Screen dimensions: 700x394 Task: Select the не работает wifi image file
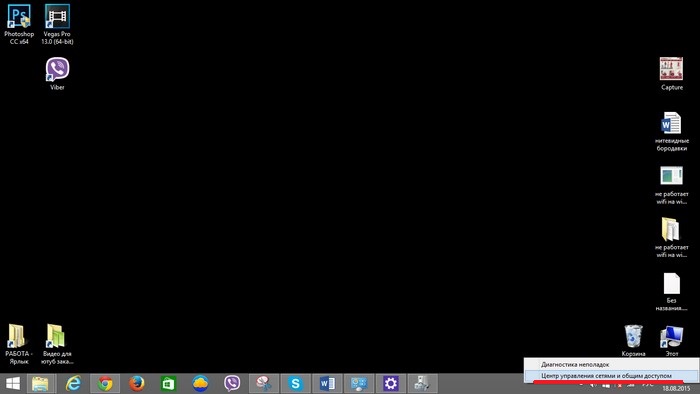(x=671, y=185)
